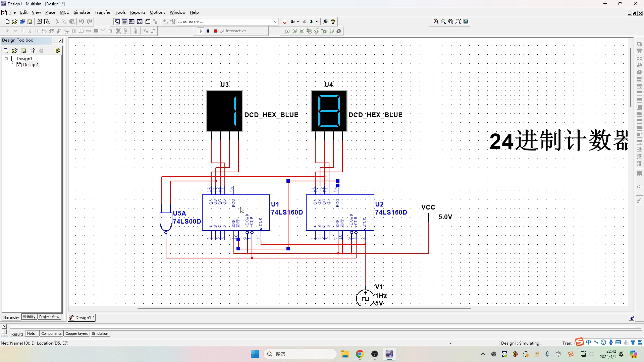This screenshot has width=644, height=362.
Task: Switch to the Nets tab
Action: pos(31,333)
